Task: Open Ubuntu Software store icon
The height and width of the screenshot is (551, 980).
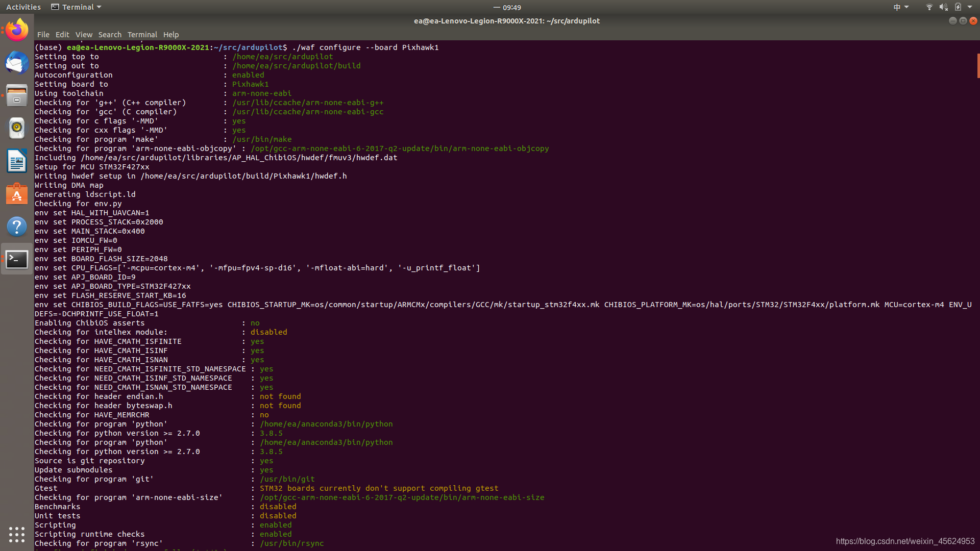Action: pyautogui.click(x=17, y=194)
